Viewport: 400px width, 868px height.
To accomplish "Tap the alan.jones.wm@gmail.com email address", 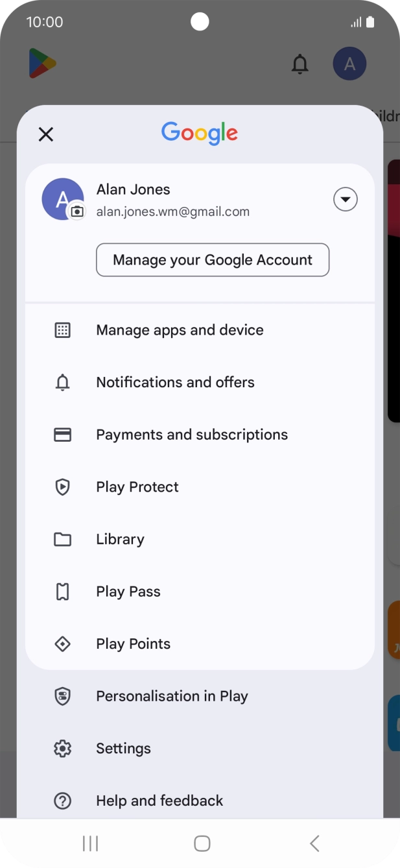I will 172,211.
